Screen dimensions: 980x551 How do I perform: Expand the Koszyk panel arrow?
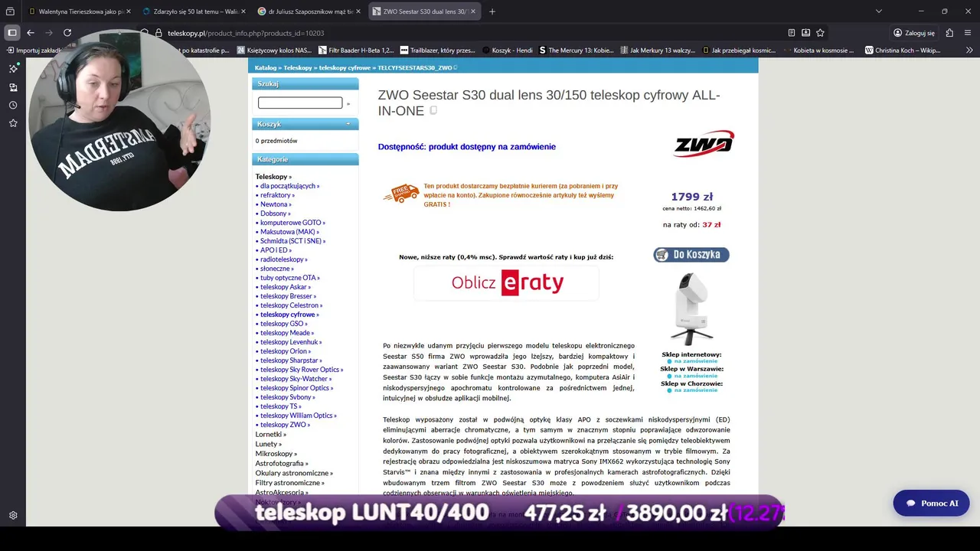point(348,124)
